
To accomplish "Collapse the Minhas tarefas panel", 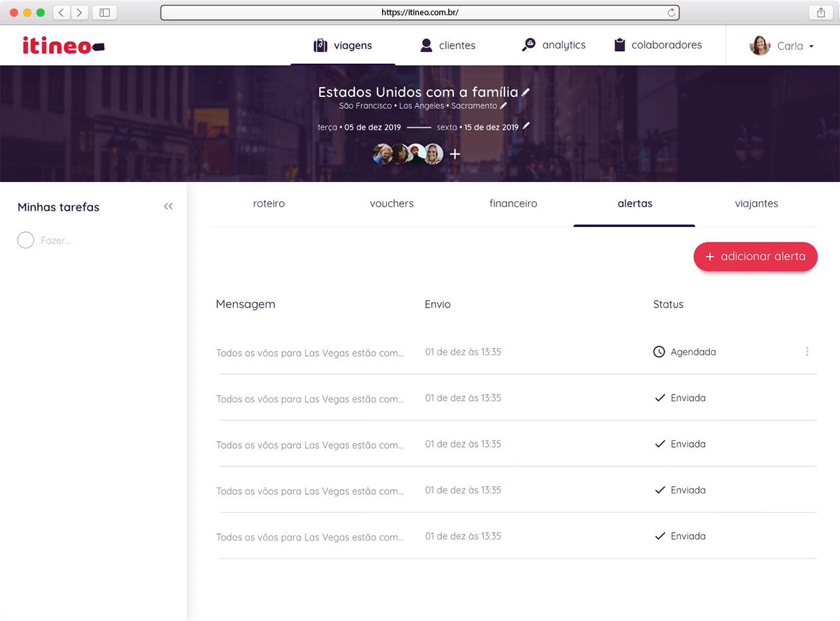I will pos(168,207).
